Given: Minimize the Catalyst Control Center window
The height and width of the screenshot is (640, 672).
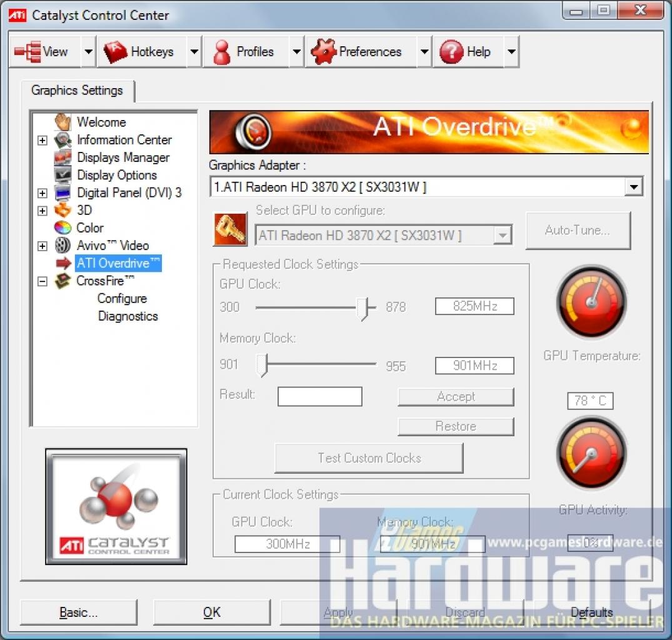Looking at the screenshot, I should (x=576, y=10).
